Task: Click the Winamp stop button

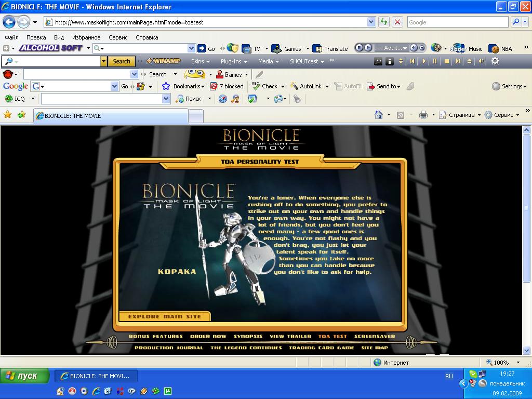Action: (x=446, y=61)
